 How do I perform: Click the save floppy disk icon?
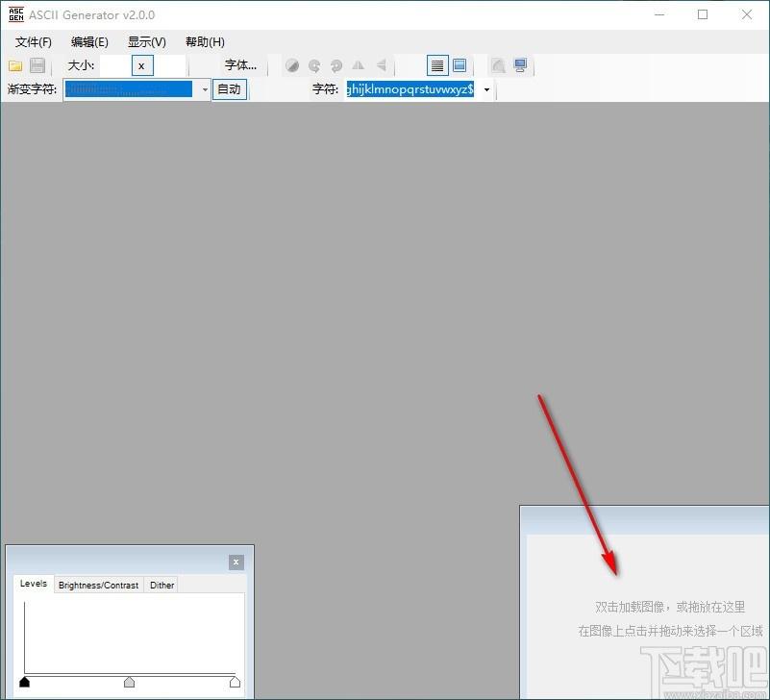coord(37,65)
